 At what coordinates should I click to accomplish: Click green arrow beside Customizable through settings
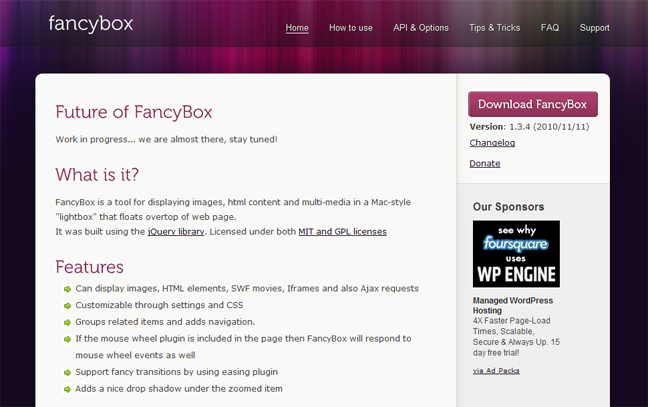click(x=67, y=306)
